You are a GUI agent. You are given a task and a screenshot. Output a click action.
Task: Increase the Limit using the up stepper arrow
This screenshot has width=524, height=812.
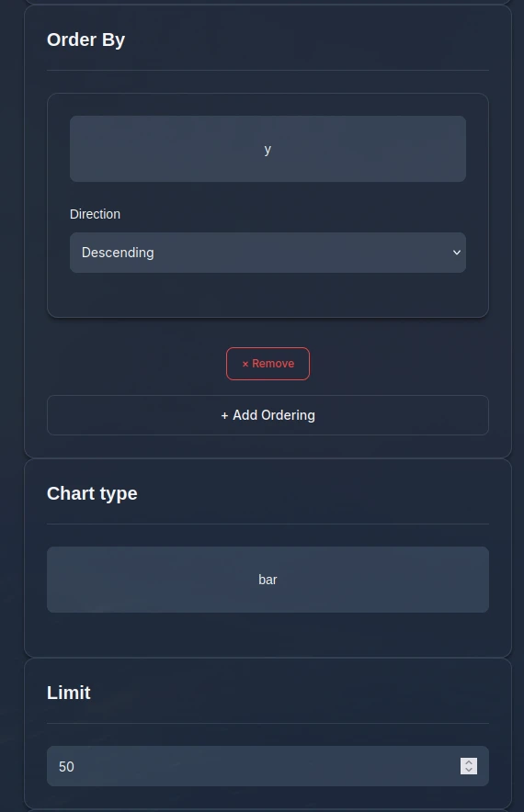[469, 762]
